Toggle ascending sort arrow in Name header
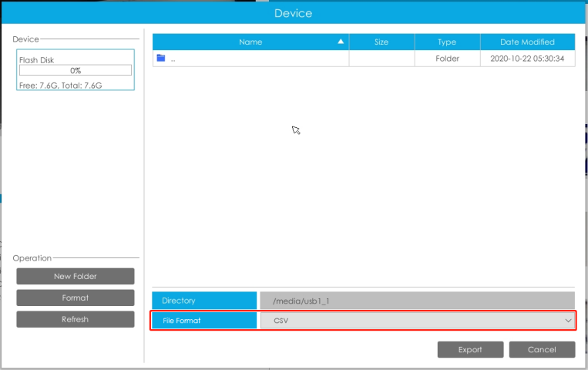This screenshot has height=370, width=588. click(341, 42)
